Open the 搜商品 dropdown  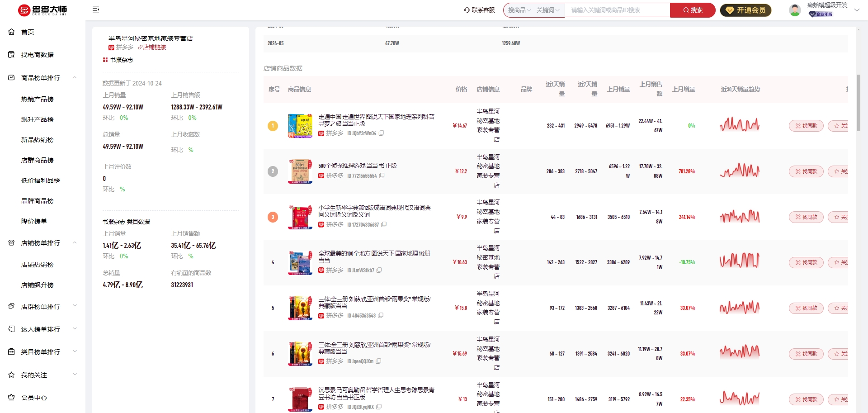point(519,10)
